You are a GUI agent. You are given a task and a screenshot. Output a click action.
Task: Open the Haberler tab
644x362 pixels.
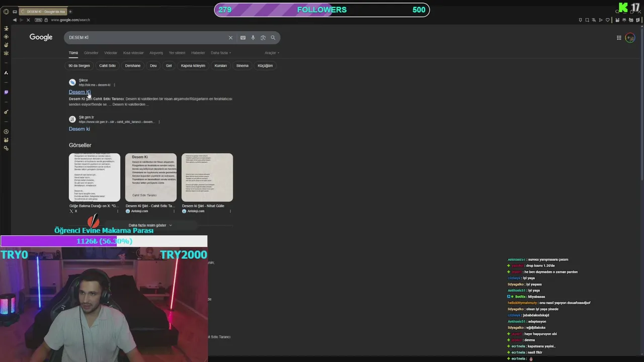[198, 53]
